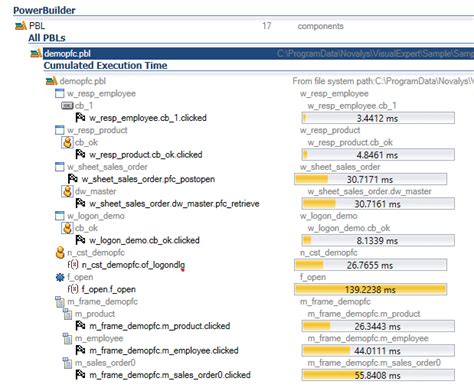474x391 pixels.
Task: Click 'w_sheet_sales_order.dw_master' text in right column
Action: pos(369,191)
